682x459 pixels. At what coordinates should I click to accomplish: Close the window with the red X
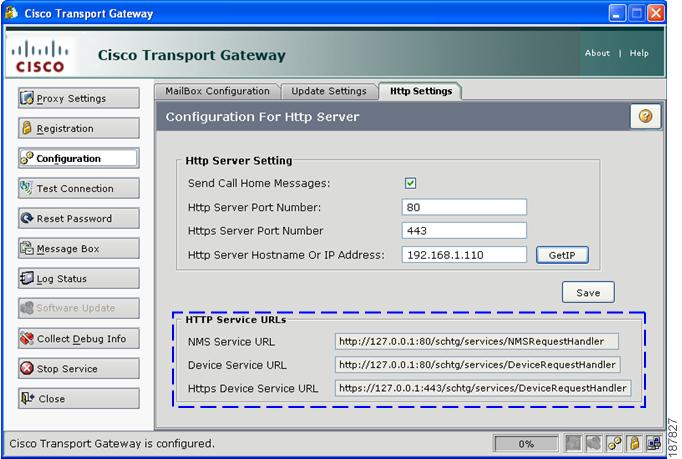click(656, 13)
